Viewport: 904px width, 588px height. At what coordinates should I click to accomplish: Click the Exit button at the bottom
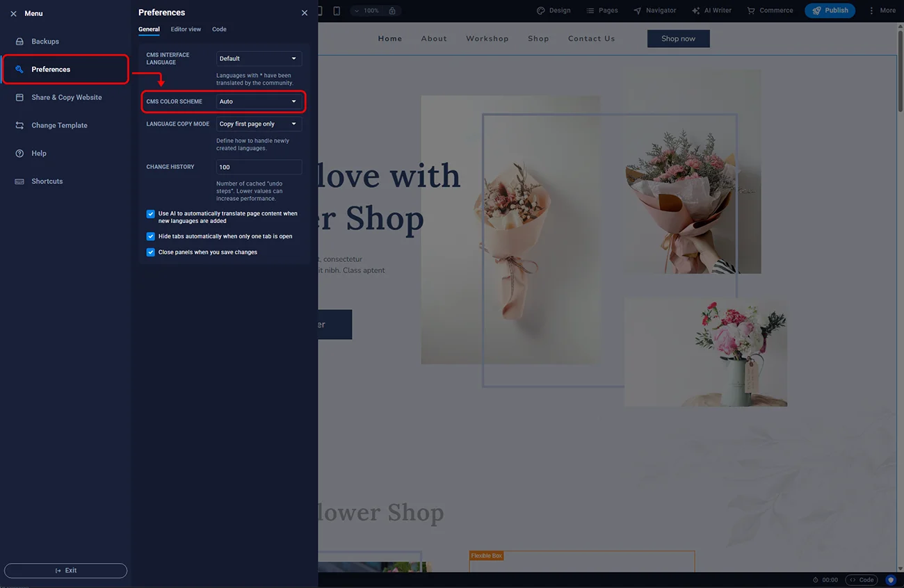(65, 571)
